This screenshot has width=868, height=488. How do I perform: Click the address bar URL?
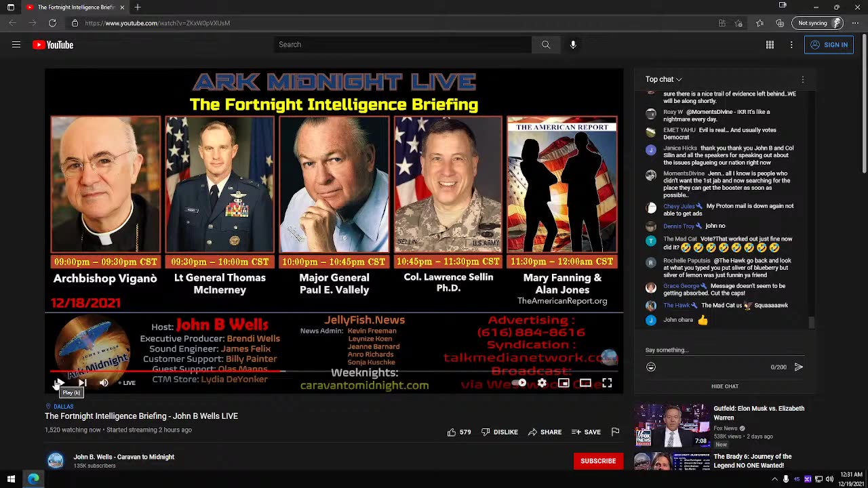[x=157, y=23]
